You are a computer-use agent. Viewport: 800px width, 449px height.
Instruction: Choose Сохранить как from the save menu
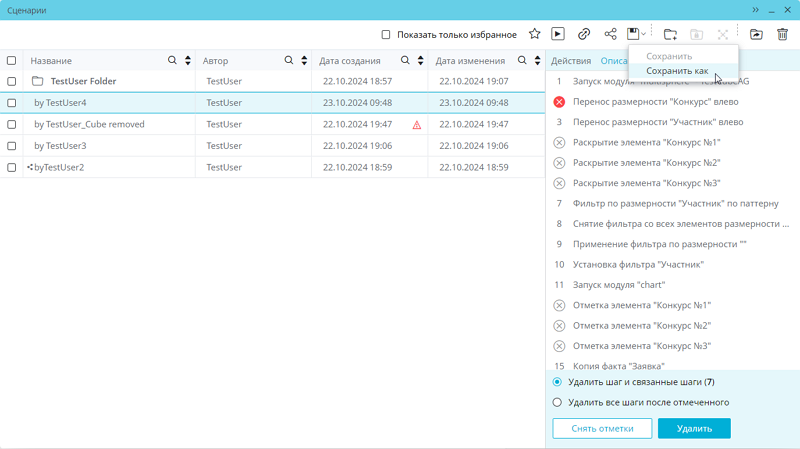point(677,71)
